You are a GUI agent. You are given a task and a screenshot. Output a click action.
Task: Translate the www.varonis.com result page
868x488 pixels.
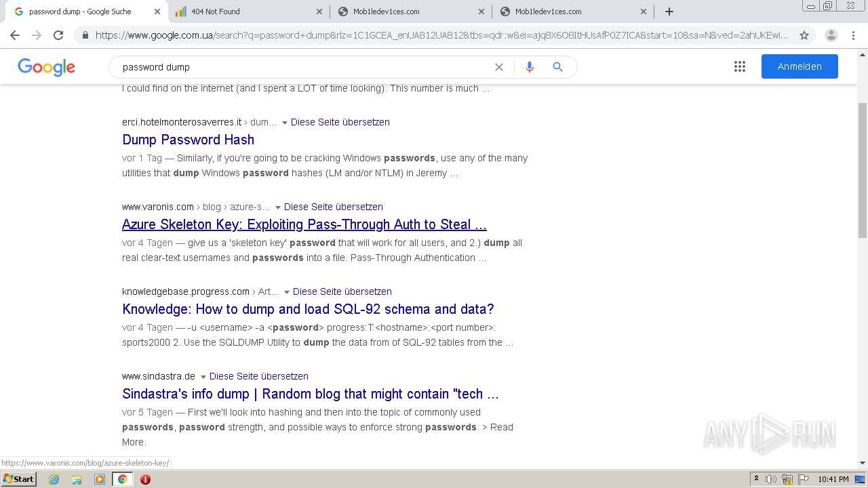(x=334, y=207)
